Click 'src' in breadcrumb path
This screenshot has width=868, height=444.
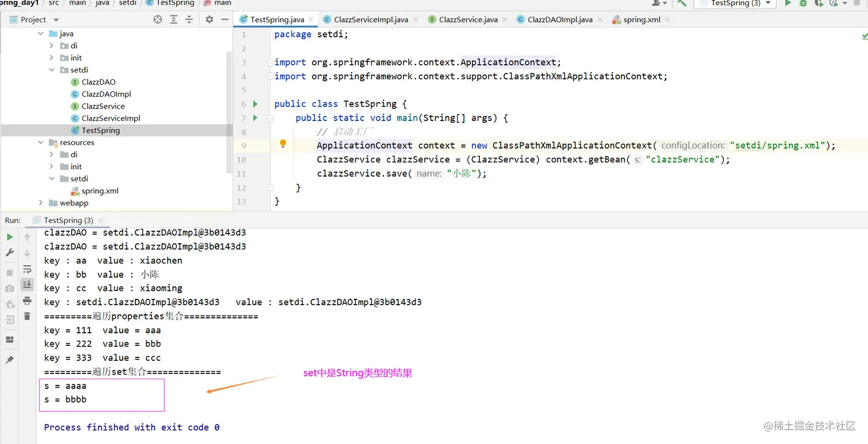[53, 3]
